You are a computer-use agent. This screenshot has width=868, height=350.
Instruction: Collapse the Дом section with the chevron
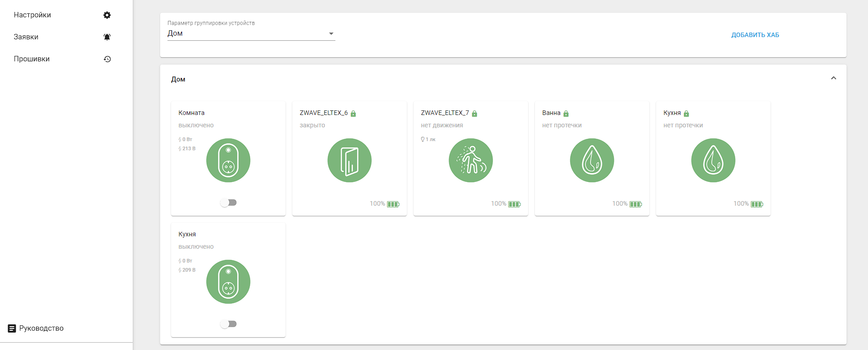pos(834,78)
